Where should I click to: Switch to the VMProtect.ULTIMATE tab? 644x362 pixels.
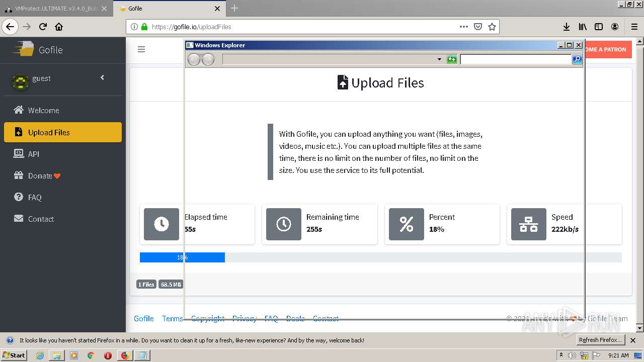point(56,9)
